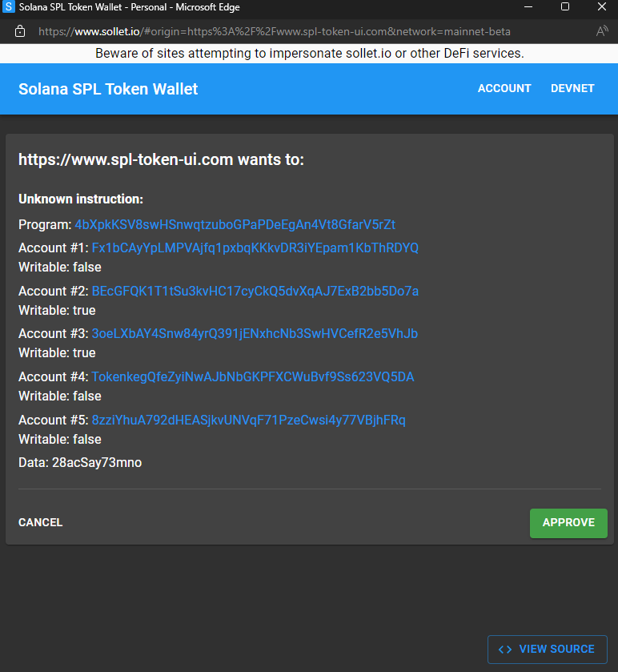
Task: Click the Solana SPL Token Wallet title
Action: click(x=108, y=89)
